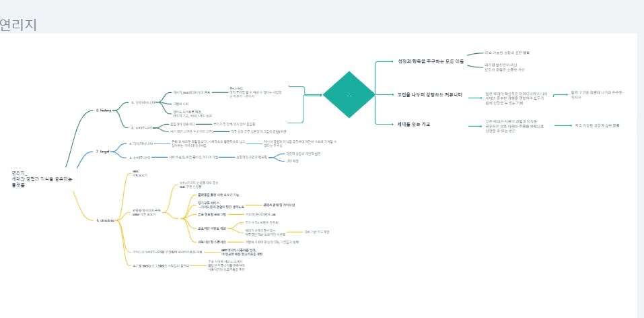The height and width of the screenshot is (318, 644).
Task: Select the root node '세대간 경험과 지식을 공유하는 플랫폼'
Action: [x=42, y=179]
